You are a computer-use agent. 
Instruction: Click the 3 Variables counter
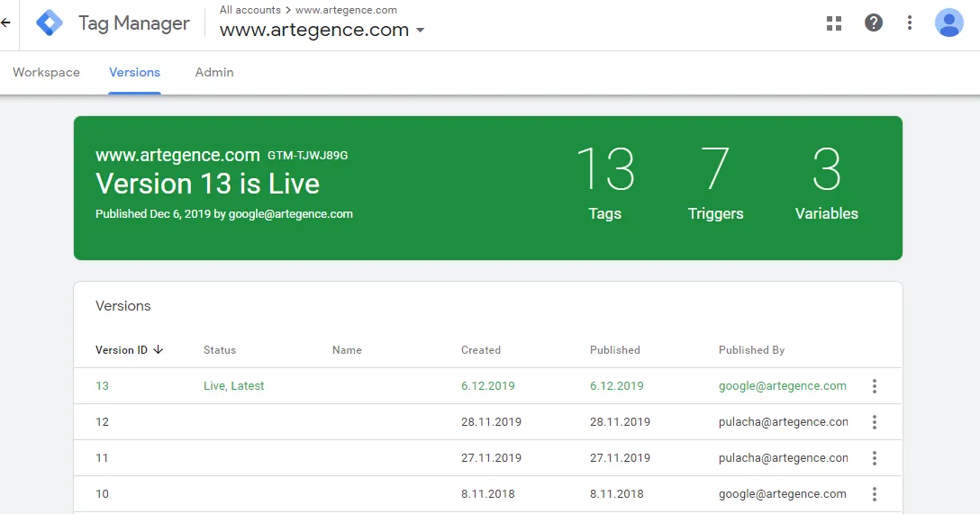tap(826, 183)
